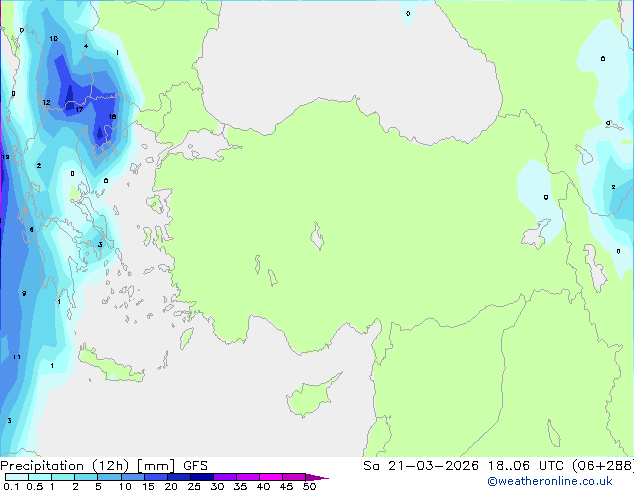Click the 35–40 mm legend color swatch

point(248,477)
